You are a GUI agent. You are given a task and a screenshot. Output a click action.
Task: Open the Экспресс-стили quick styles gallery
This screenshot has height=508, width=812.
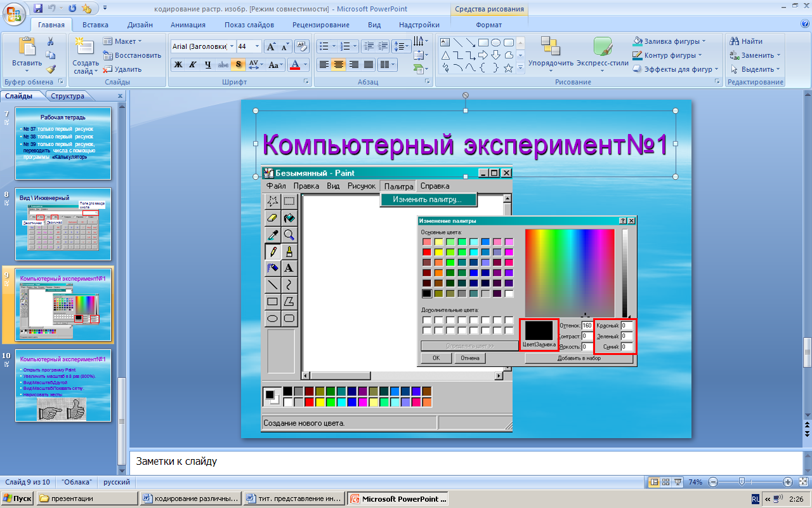(602, 54)
